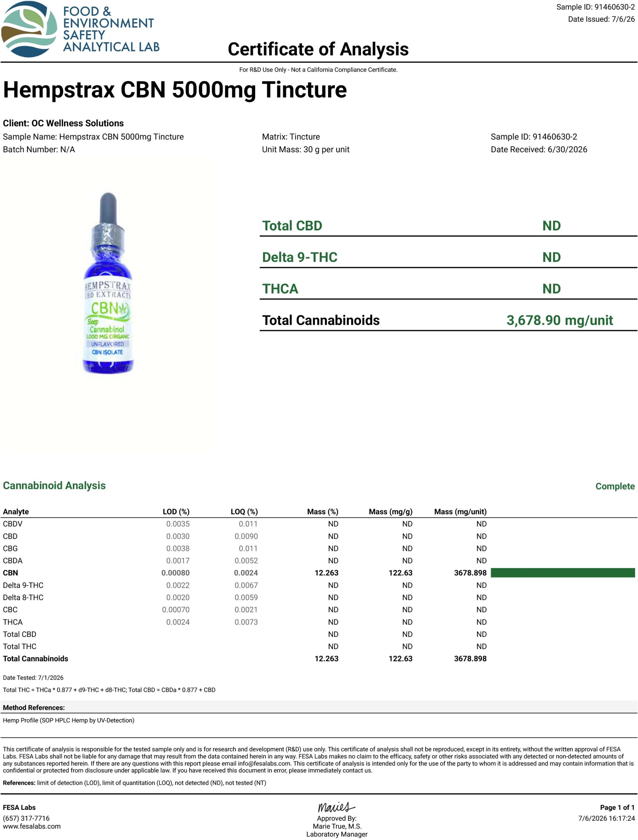This screenshot has width=638, height=840.
Task: Click the 'For R&D Use Only' notice
Action: (x=318, y=70)
